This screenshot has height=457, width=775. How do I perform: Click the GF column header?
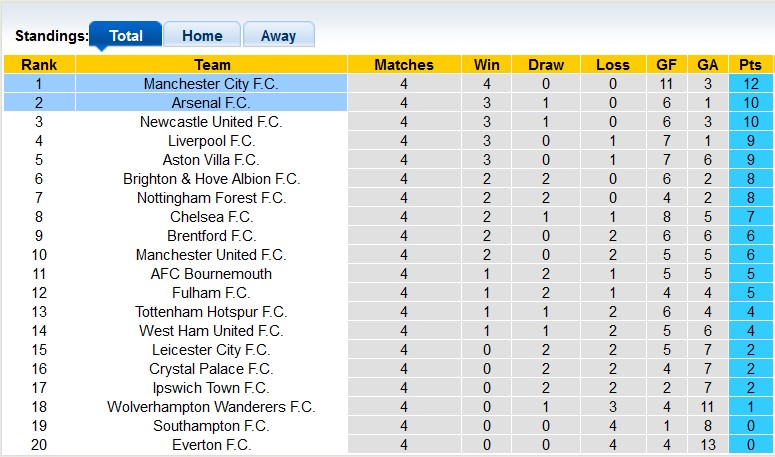(x=666, y=65)
